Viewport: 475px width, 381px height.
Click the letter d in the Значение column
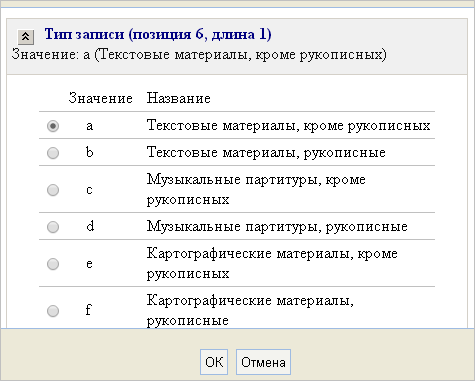(90, 227)
